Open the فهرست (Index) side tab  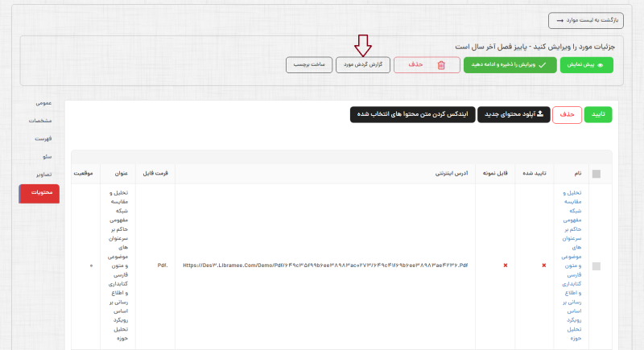(x=43, y=138)
